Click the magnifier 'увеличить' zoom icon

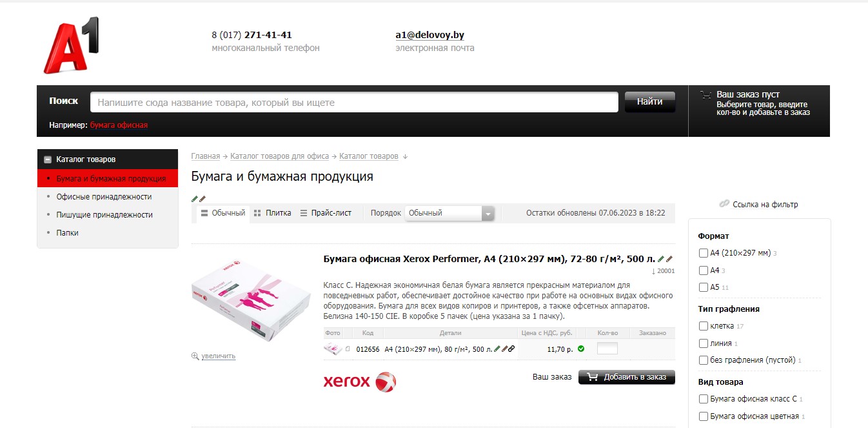195,356
